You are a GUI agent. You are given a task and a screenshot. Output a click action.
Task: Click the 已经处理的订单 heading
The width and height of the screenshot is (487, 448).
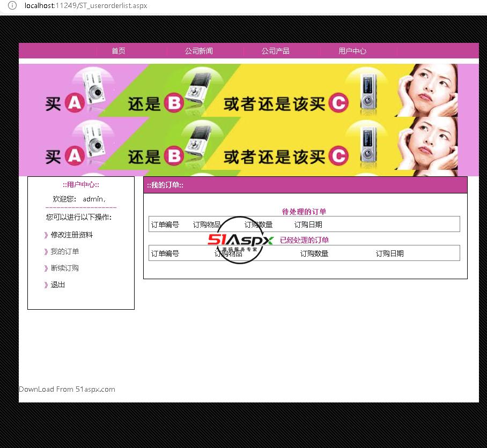305,240
